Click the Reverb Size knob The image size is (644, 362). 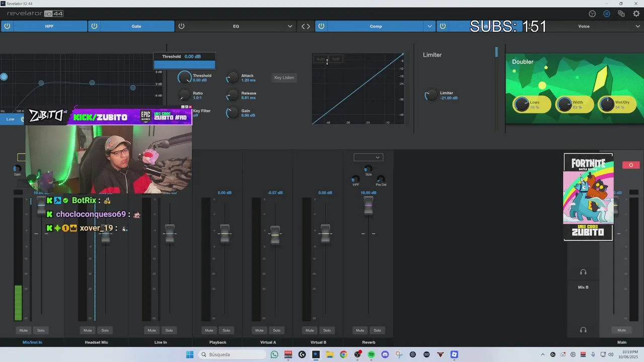368,168
